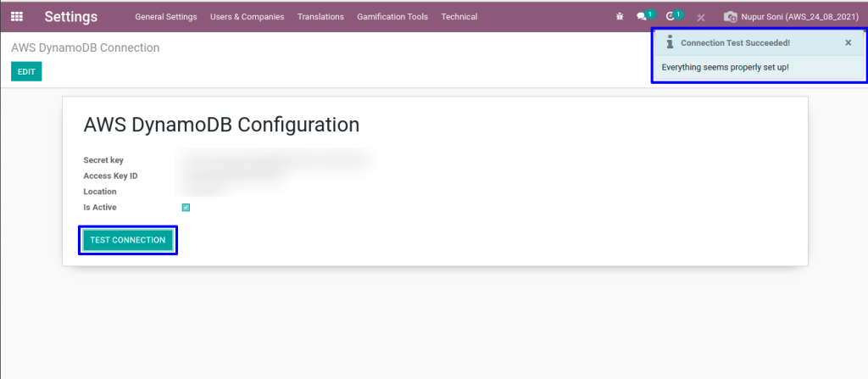Click the AWS DynamoDB Configuration heading
This screenshot has height=379, width=868.
pos(221,125)
